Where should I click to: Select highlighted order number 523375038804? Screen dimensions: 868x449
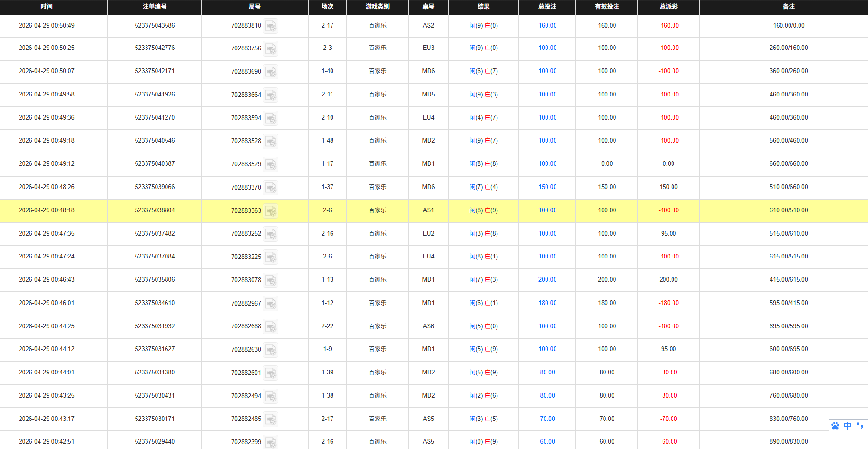[155, 210]
